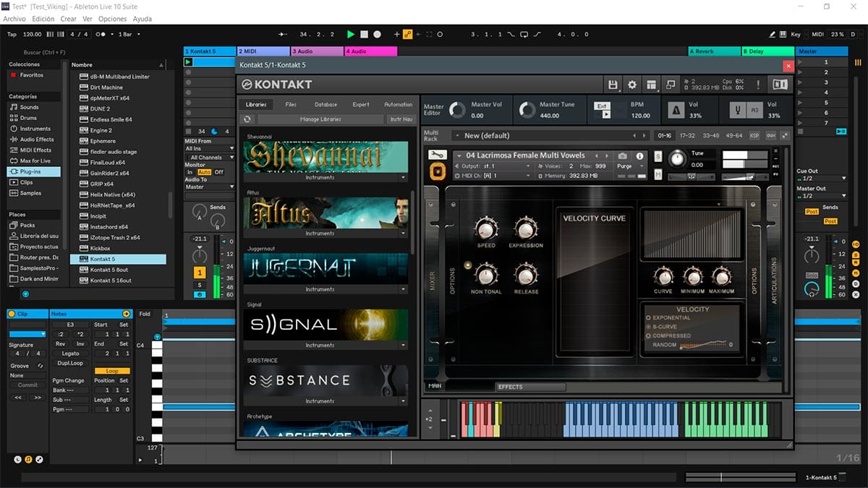
Task: Toggle instrument Mute M button in Kontakt
Action: point(658,174)
